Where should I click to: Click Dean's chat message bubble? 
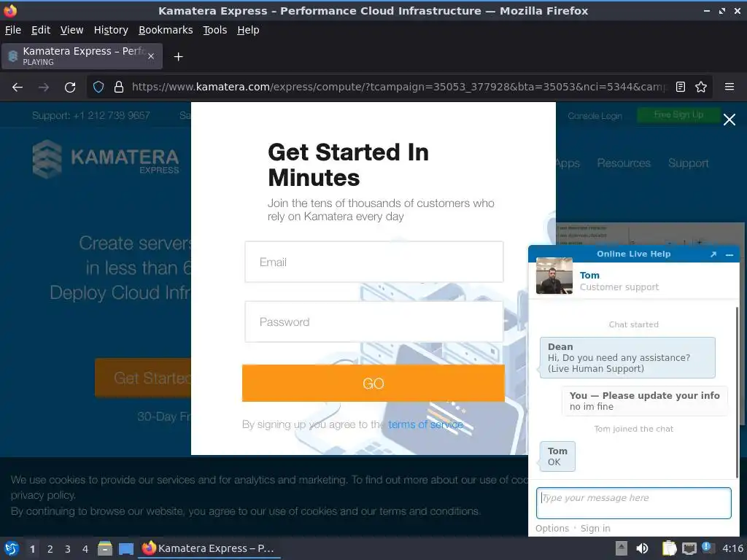[627, 357]
